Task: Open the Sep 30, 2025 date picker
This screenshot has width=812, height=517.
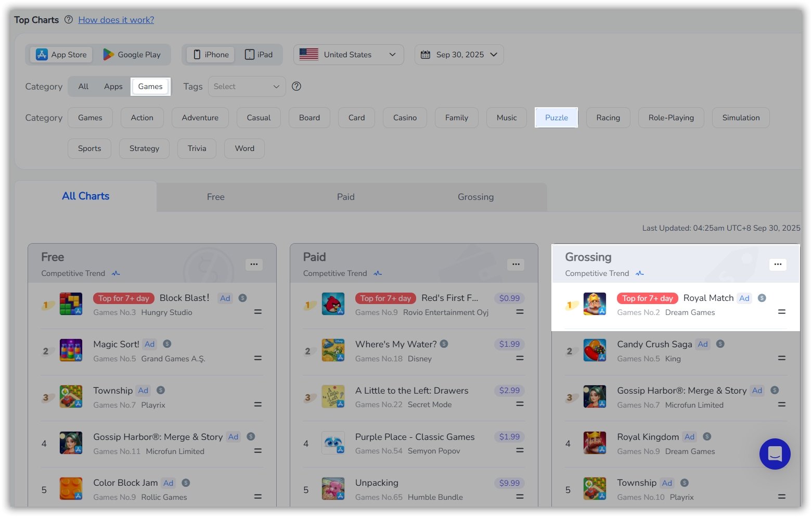Action: (x=459, y=55)
